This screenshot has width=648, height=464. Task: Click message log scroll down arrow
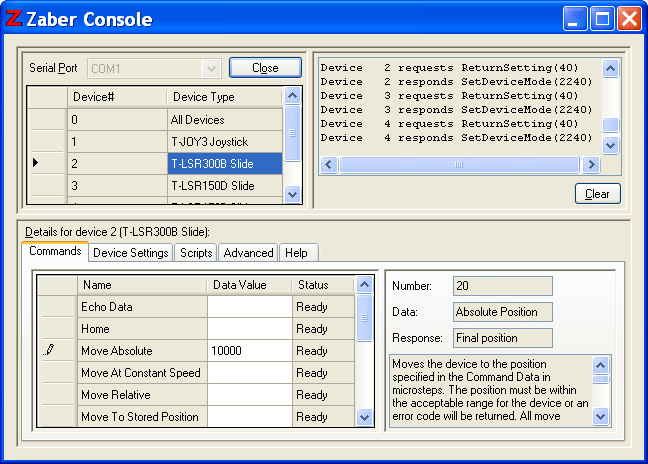(610, 145)
